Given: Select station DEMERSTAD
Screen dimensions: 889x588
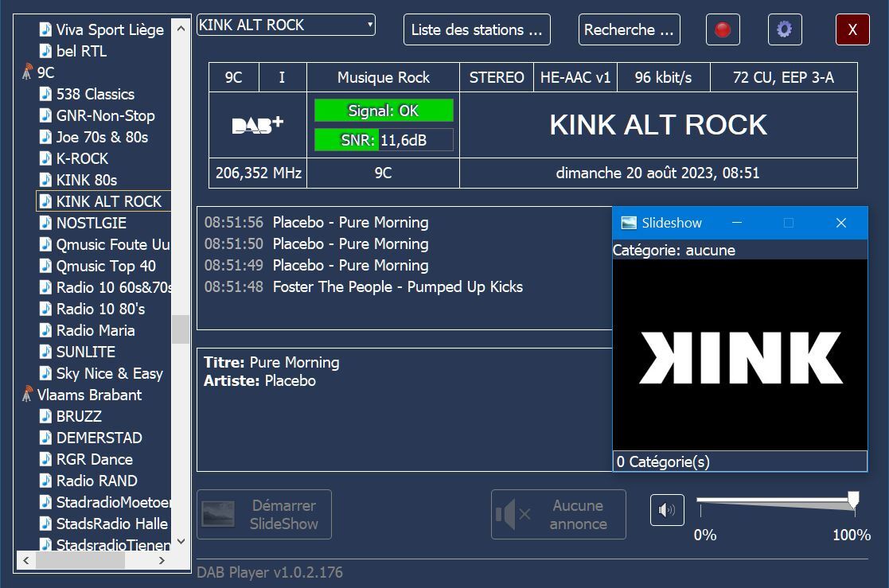Looking at the screenshot, I should click(x=99, y=438).
